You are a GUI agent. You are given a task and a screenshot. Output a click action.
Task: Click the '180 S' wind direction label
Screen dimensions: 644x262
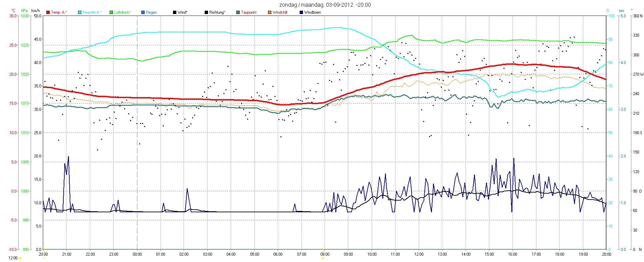coord(637,133)
